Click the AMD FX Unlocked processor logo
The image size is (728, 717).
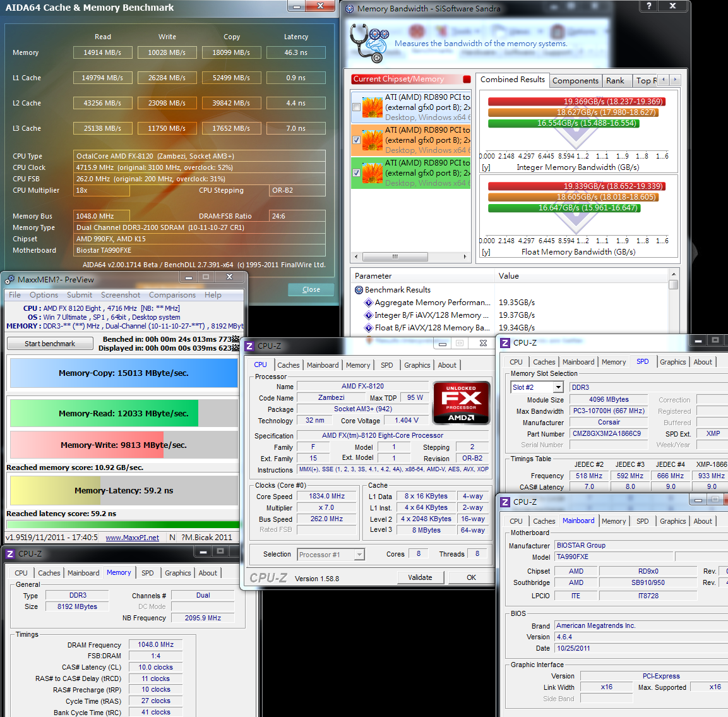pyautogui.click(x=461, y=402)
